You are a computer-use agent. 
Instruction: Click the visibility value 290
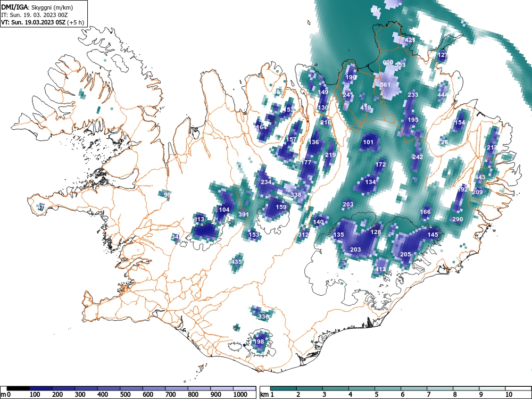tap(458, 220)
